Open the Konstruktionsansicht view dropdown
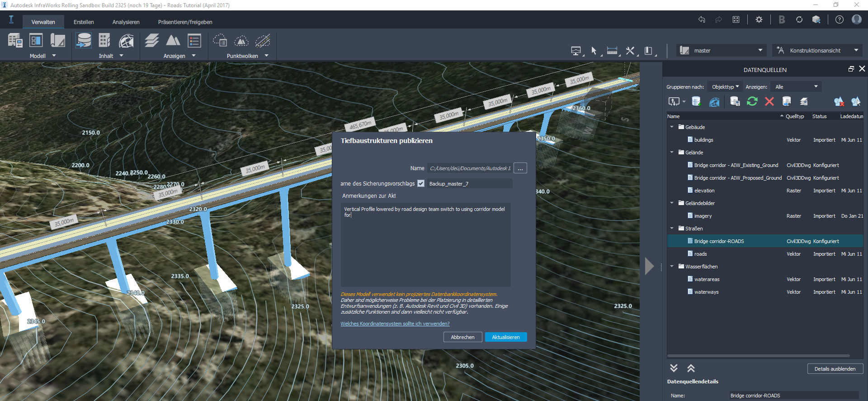This screenshot has height=401, width=868. pos(817,50)
